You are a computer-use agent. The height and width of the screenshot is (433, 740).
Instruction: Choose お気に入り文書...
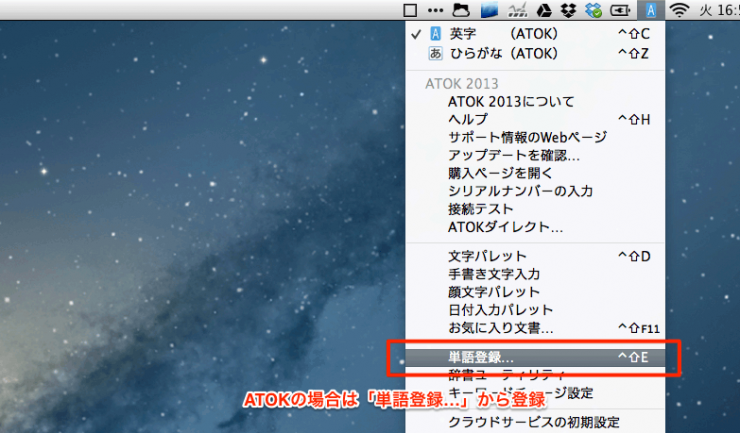point(535,328)
